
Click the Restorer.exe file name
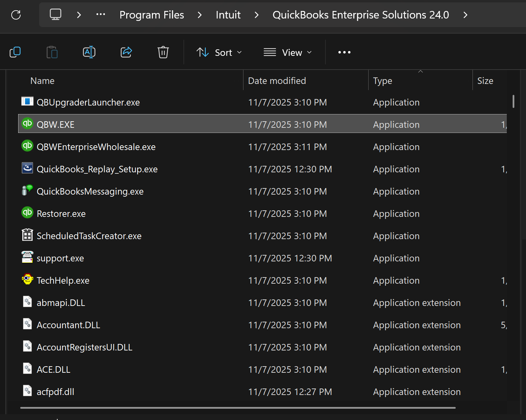pyautogui.click(x=61, y=214)
